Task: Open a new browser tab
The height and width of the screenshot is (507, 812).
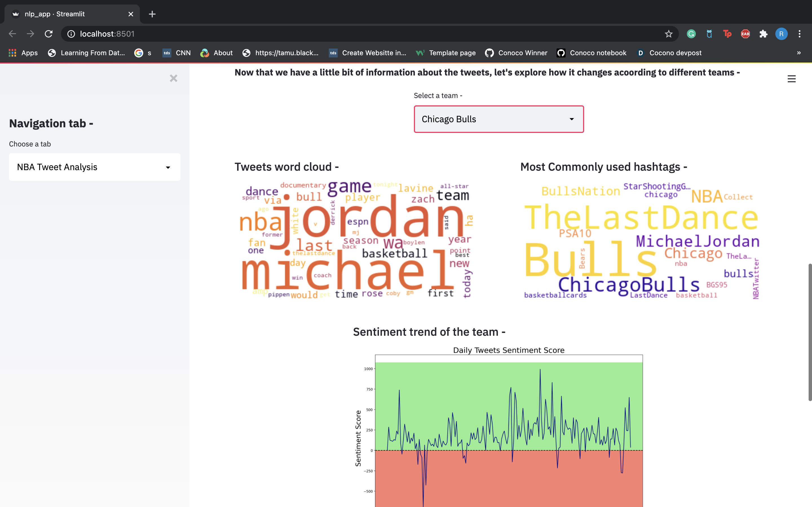Action: 152,14
